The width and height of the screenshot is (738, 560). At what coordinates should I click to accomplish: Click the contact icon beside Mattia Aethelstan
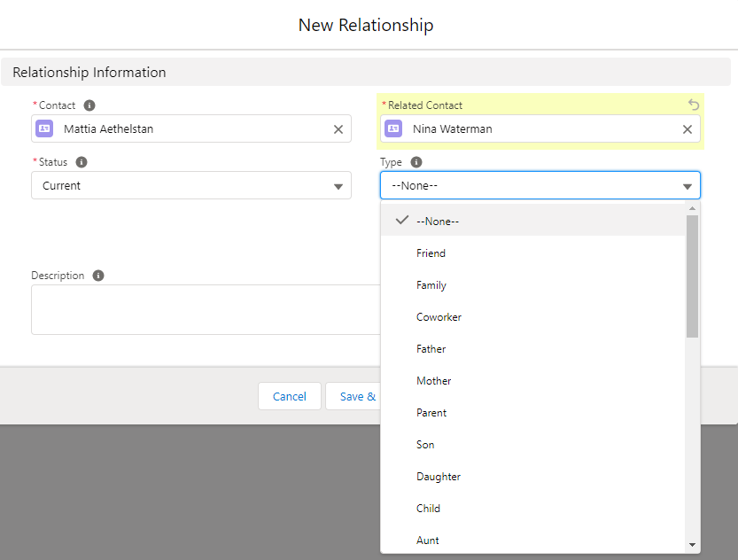(44, 128)
